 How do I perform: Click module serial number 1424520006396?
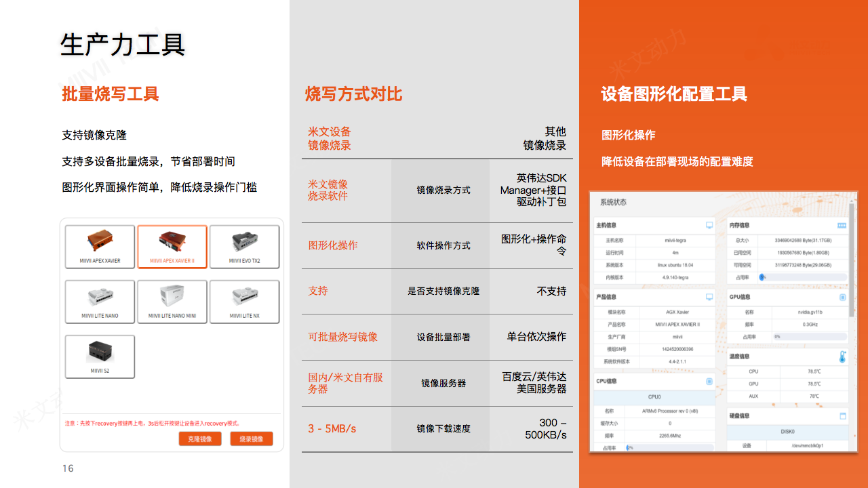(x=677, y=349)
